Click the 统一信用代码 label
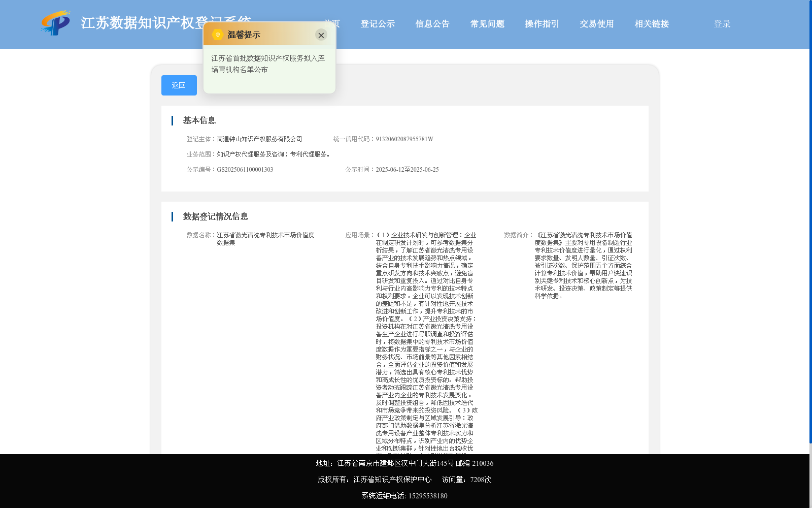812x508 pixels. [x=354, y=139]
